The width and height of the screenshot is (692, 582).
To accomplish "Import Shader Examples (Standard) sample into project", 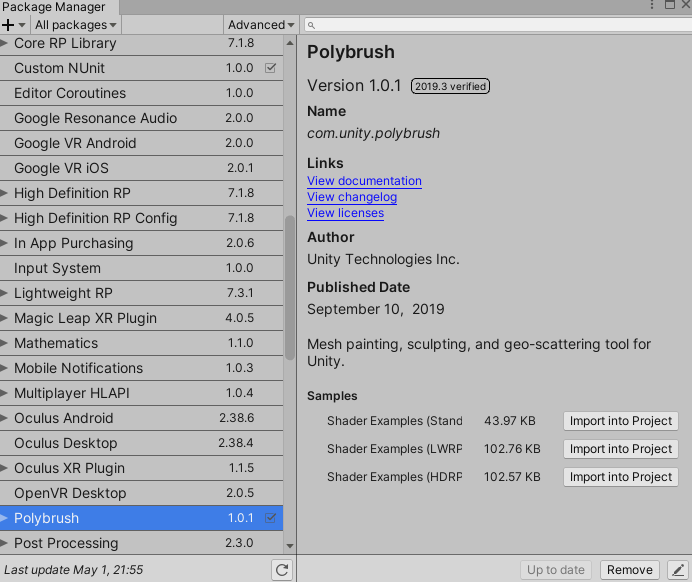I will coord(621,421).
